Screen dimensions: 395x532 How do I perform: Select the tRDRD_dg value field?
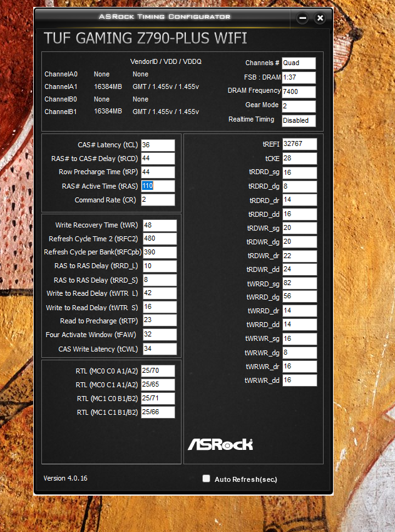click(x=300, y=186)
